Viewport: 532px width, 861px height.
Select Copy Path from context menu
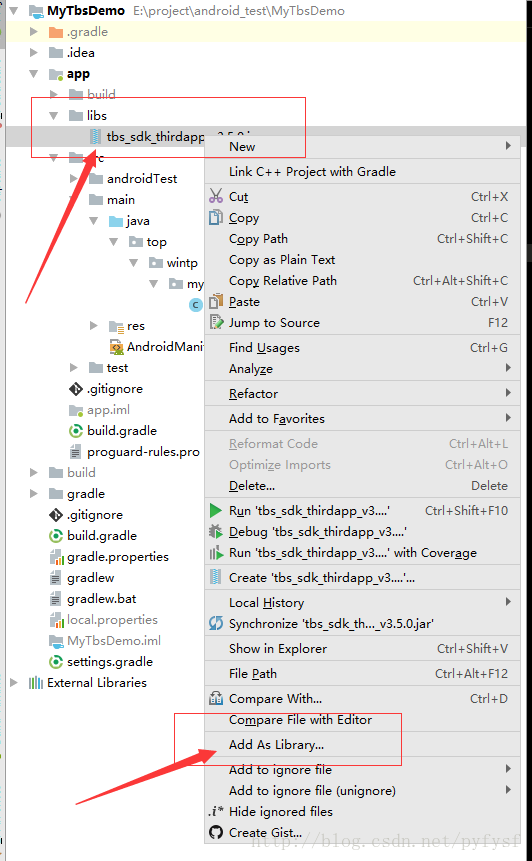coord(362,239)
